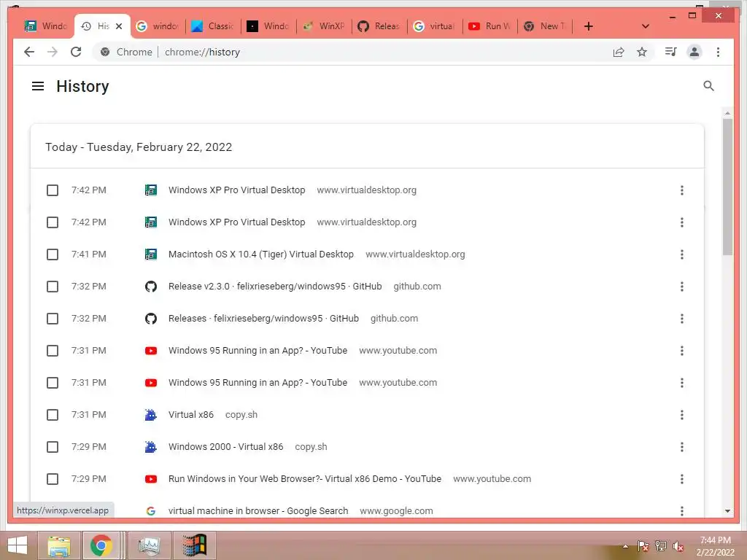Click the scrollbar up arrow

click(x=727, y=113)
